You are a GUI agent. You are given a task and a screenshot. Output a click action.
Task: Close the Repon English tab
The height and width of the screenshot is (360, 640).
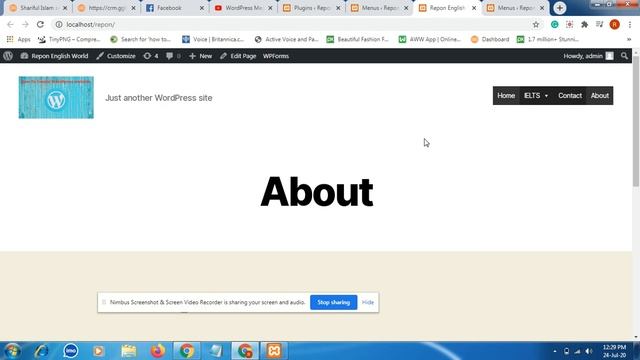click(474, 8)
